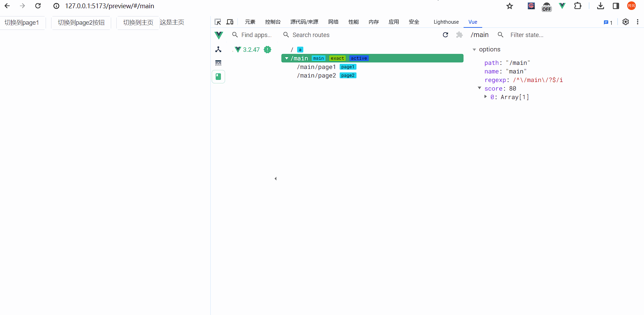The image size is (644, 315).
Task: Select the Vue app version 3.2.47 entry
Action: pyautogui.click(x=252, y=50)
